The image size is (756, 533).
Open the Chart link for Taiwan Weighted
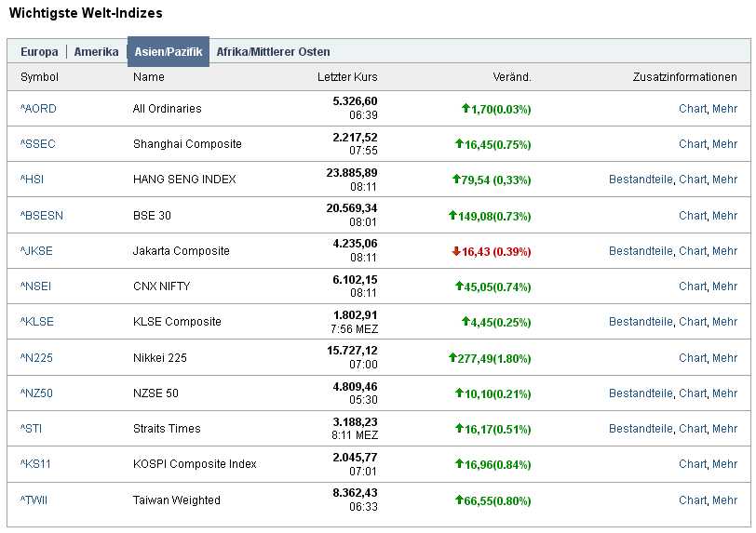point(693,500)
